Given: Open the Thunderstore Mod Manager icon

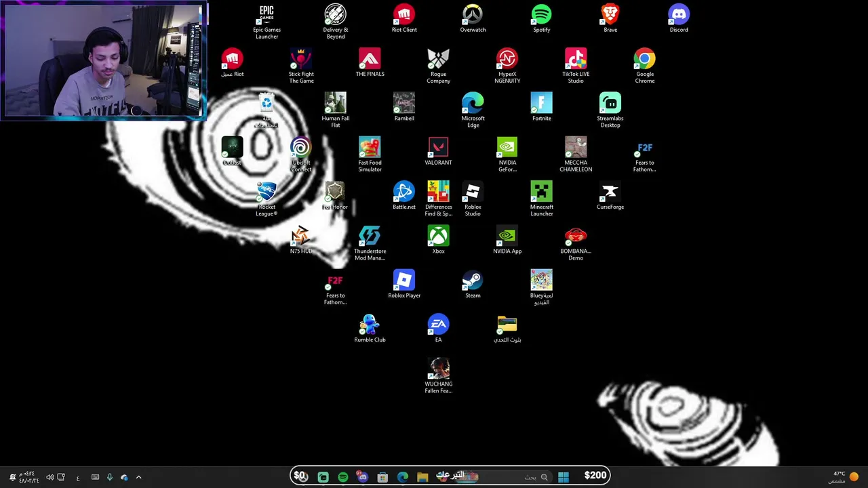Looking at the screenshot, I should click(370, 243).
